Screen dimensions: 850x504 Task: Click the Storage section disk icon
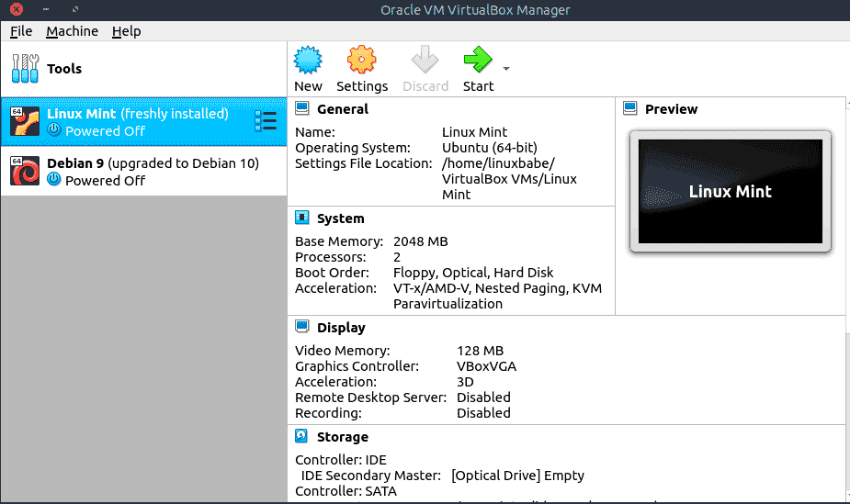point(302,436)
